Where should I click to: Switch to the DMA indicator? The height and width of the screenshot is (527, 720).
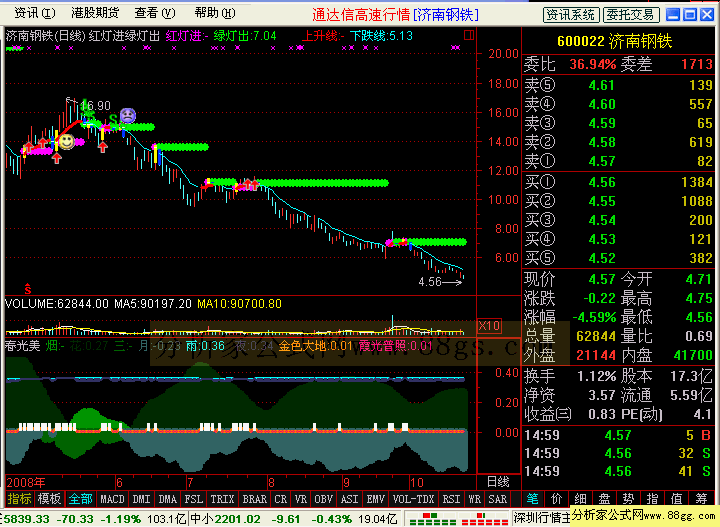(168, 499)
